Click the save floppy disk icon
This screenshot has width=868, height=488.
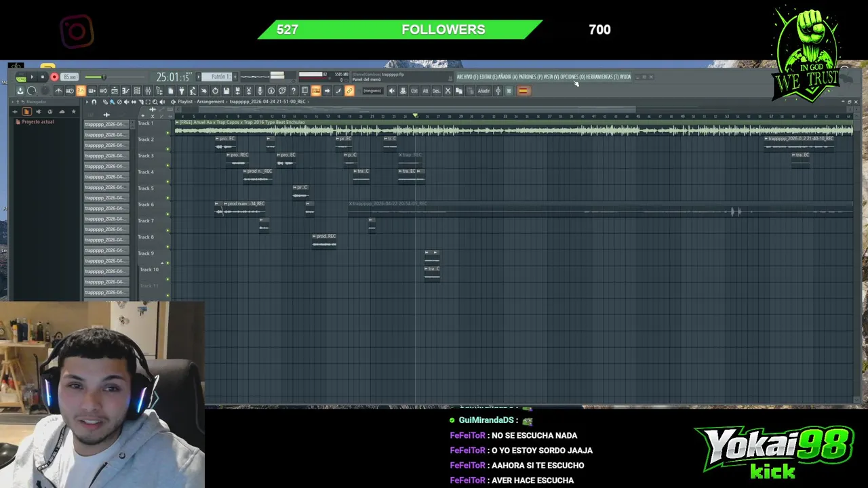tap(226, 91)
